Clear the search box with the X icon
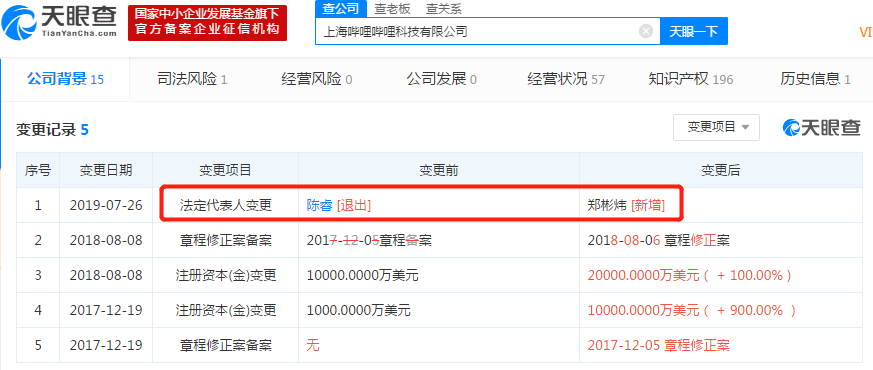This screenshot has height=370, width=873. 646,31
